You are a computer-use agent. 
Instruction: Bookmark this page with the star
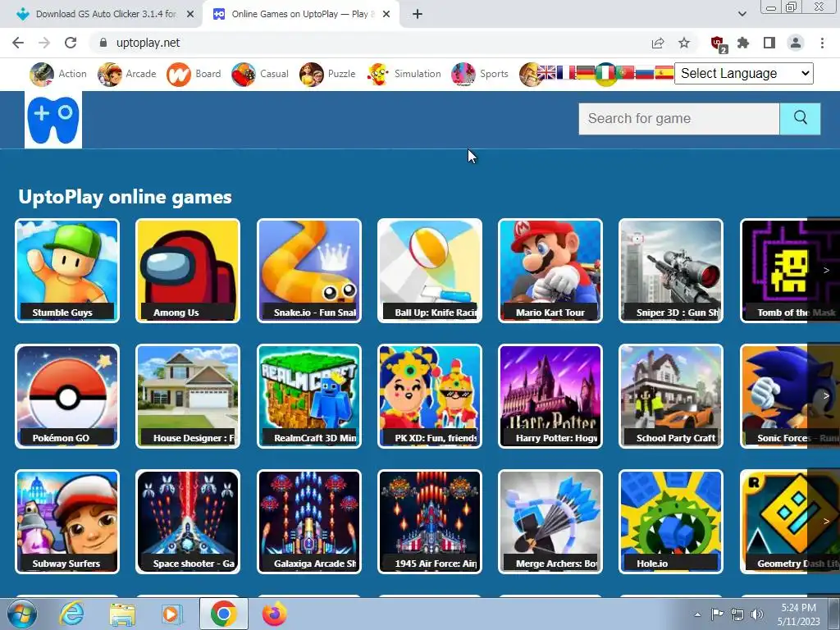tap(684, 43)
